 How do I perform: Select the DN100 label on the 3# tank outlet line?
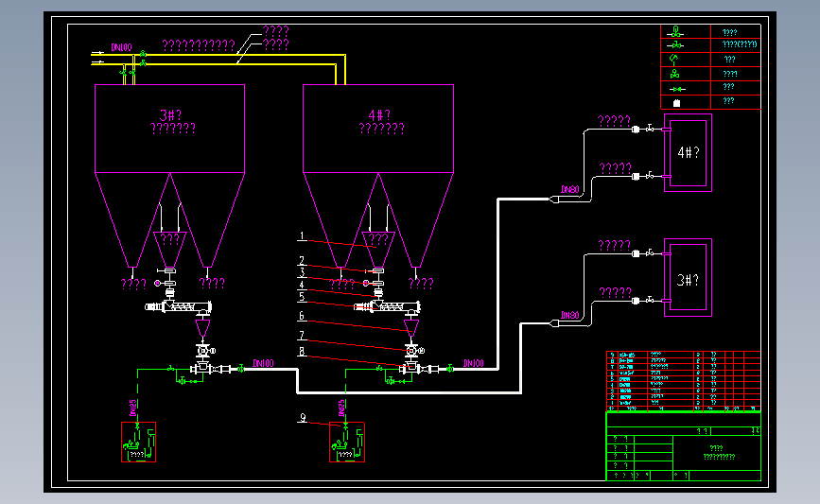pyautogui.click(x=263, y=363)
